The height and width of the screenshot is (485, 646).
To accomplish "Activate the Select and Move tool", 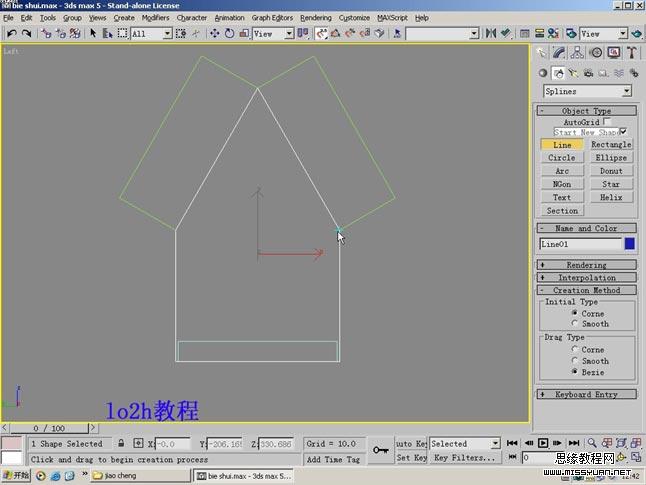I will pyautogui.click(x=215, y=33).
